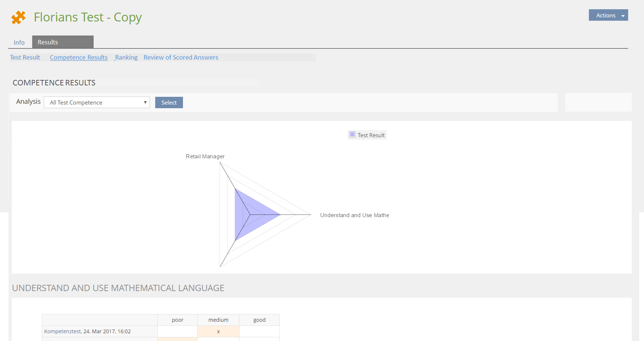The width and height of the screenshot is (644, 341).
Task: Click the Understand and Use Mathe label
Action: (x=355, y=215)
